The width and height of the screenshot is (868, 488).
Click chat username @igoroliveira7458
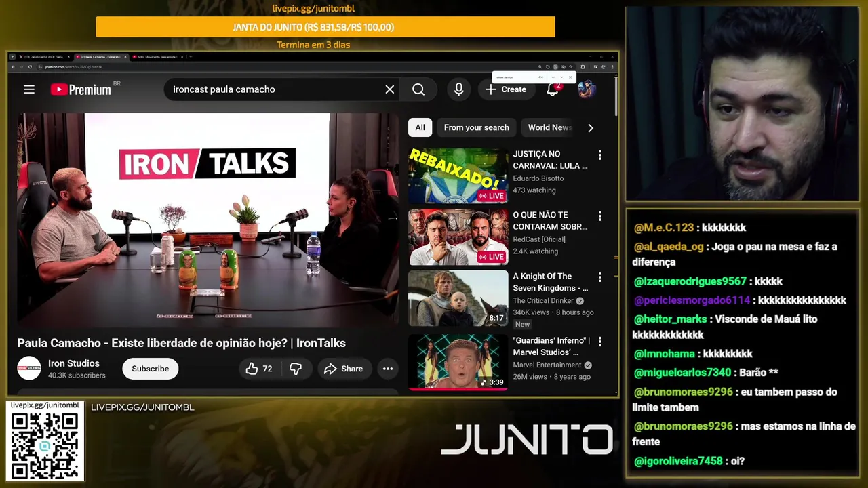click(678, 461)
